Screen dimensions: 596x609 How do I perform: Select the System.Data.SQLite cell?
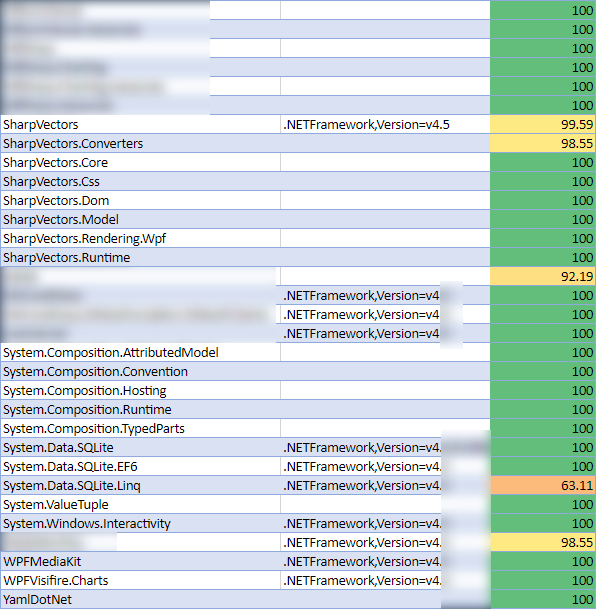pos(141,447)
